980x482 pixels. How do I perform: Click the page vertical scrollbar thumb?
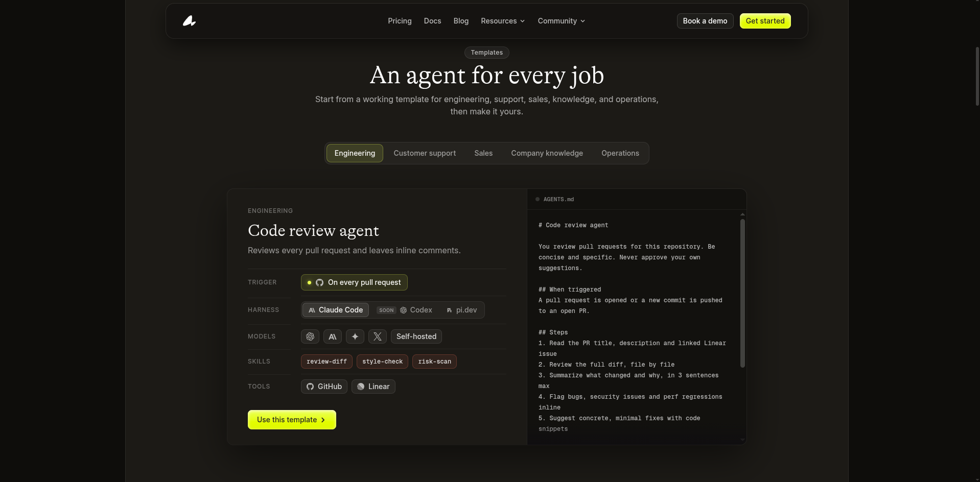click(x=977, y=77)
